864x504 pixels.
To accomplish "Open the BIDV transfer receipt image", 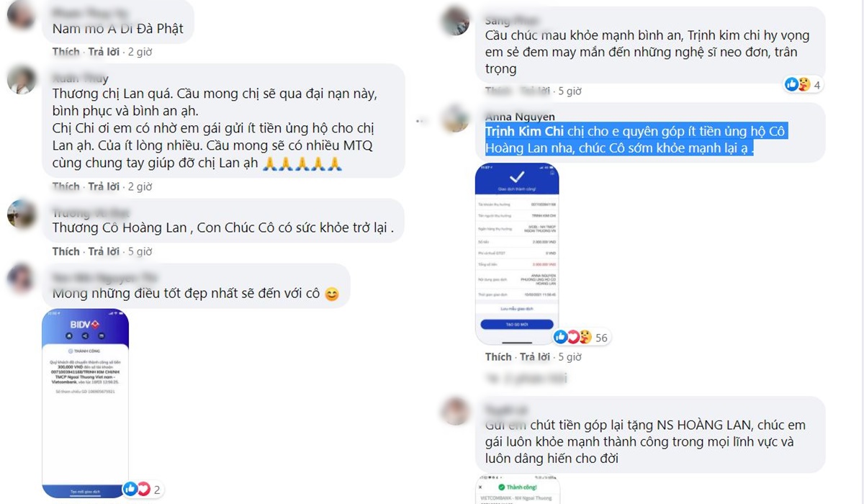I will 86,402.
